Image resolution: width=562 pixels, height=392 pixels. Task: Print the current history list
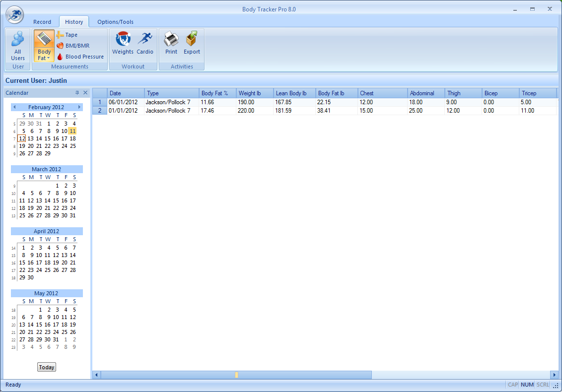click(171, 44)
